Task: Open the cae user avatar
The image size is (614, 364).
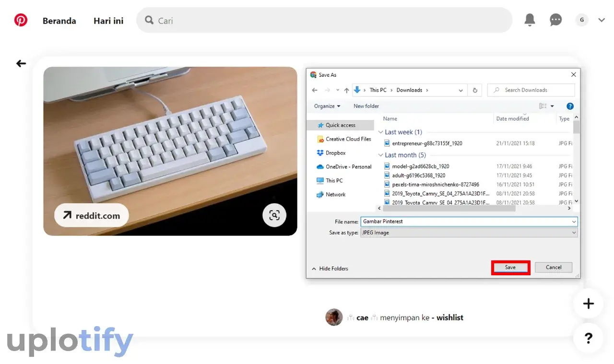Action: coord(334,317)
